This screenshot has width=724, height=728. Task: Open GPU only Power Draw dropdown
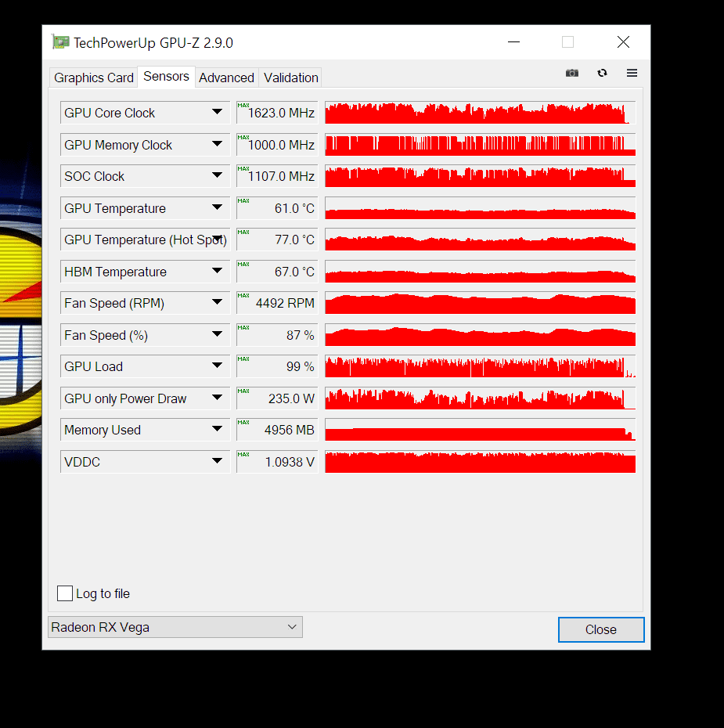click(217, 398)
